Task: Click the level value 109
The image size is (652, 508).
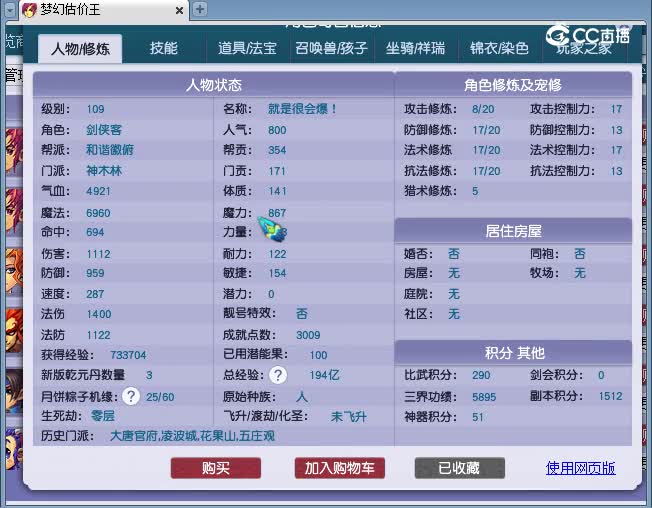Action: [95, 109]
